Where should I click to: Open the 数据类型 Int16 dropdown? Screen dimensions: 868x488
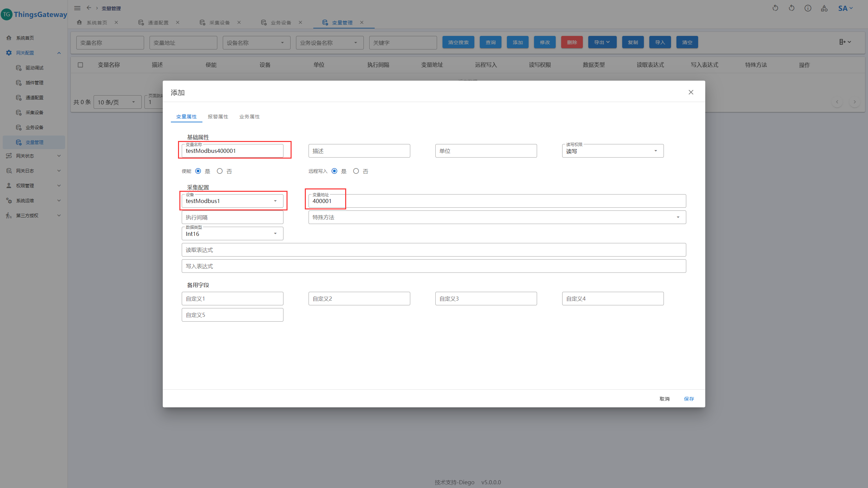(232, 234)
